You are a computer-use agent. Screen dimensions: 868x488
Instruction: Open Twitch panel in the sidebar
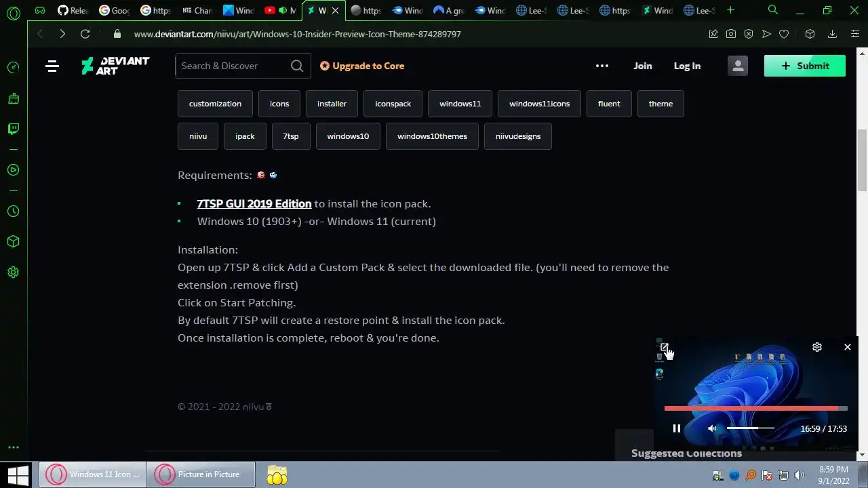pos(13,129)
